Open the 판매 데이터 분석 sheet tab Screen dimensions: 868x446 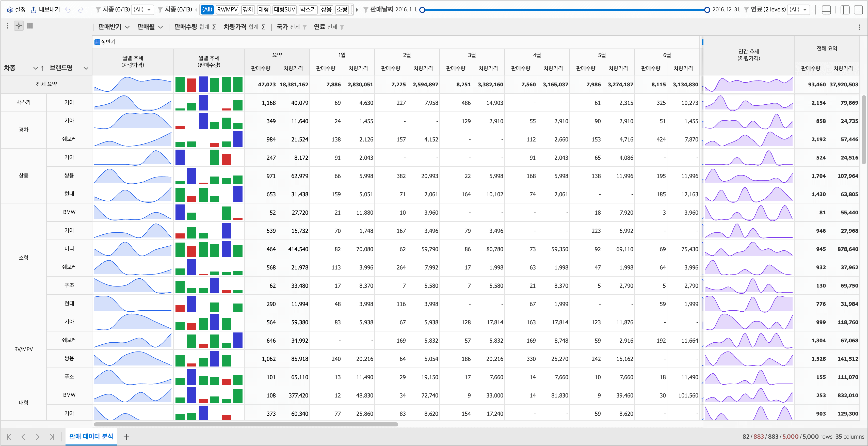pyautogui.click(x=91, y=437)
